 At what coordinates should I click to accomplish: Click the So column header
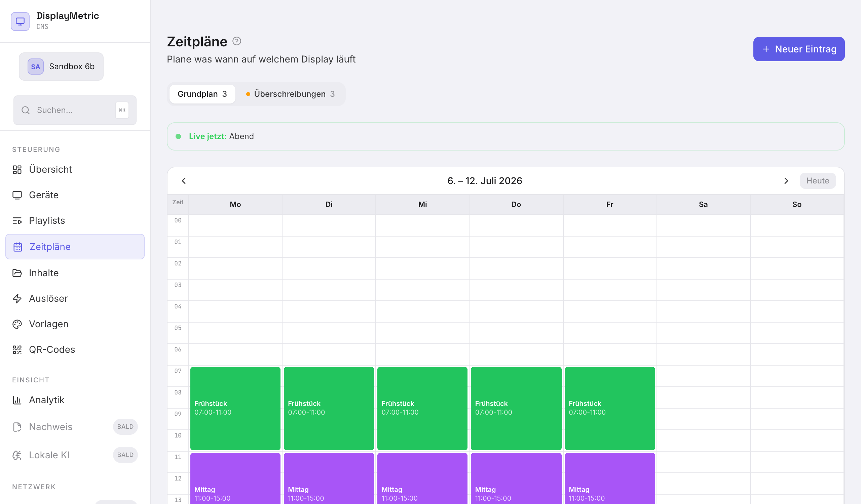[x=797, y=205]
